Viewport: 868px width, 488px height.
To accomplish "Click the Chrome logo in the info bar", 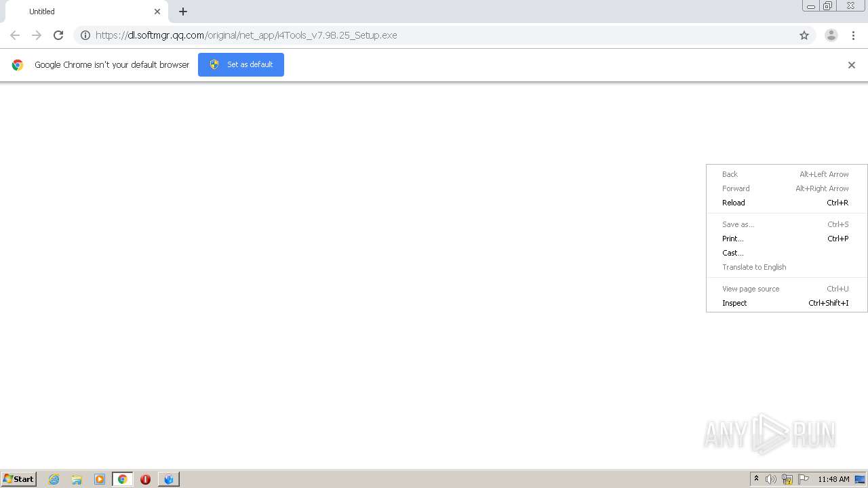I will pos(18,65).
